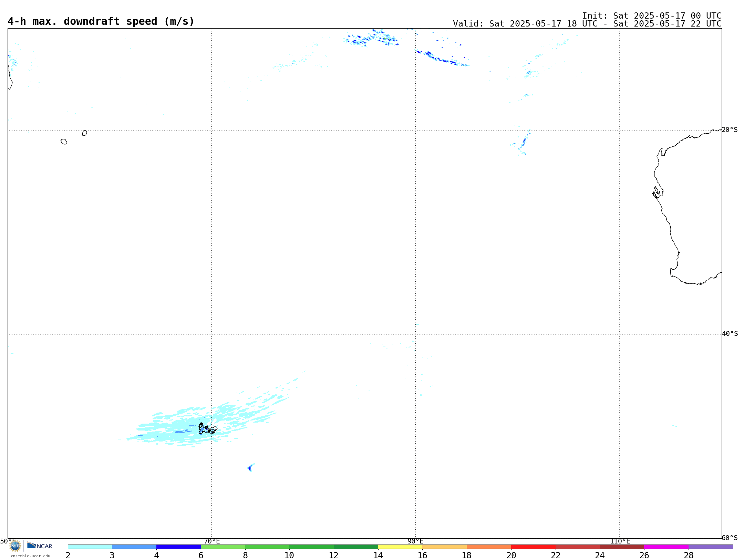744x560 pixels.
Task: Click the orange 18-20 color swatch
Action: pos(489,547)
